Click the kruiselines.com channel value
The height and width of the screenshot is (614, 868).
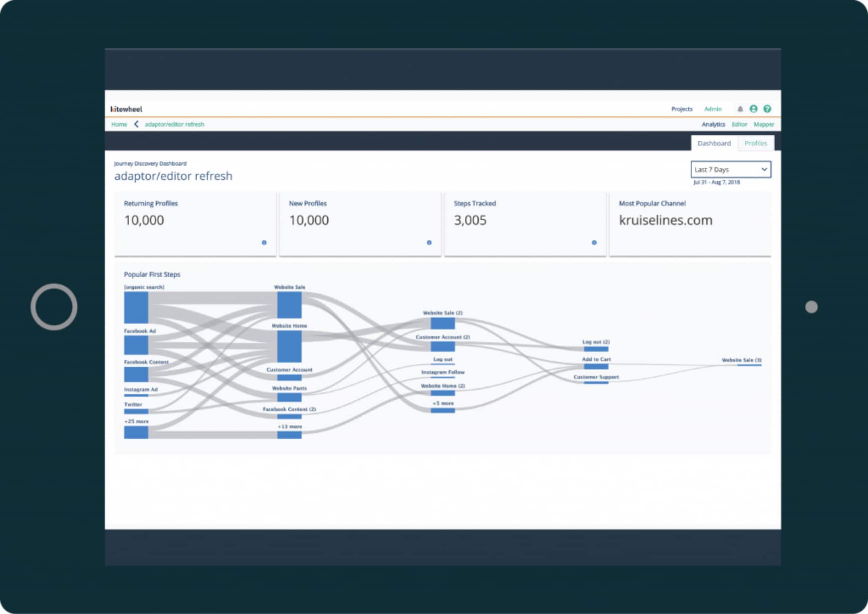[x=666, y=220]
